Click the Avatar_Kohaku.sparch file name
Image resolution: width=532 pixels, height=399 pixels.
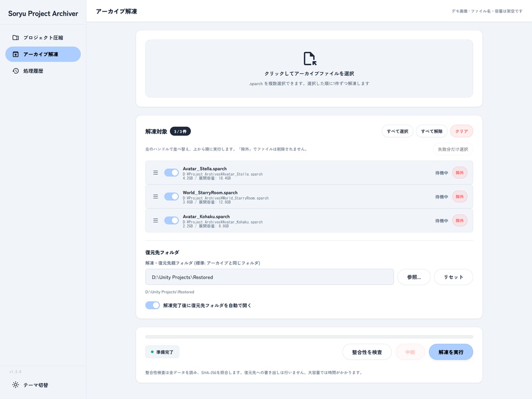coord(206,217)
